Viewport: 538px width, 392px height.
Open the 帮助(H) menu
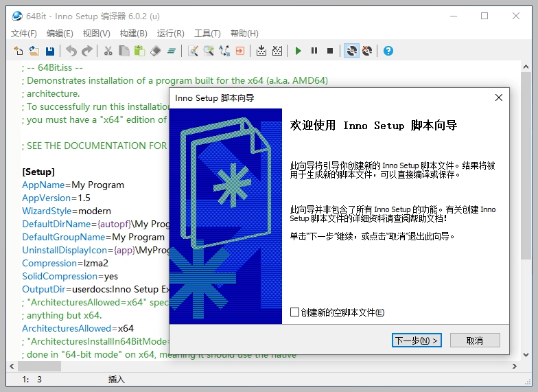pyautogui.click(x=244, y=33)
